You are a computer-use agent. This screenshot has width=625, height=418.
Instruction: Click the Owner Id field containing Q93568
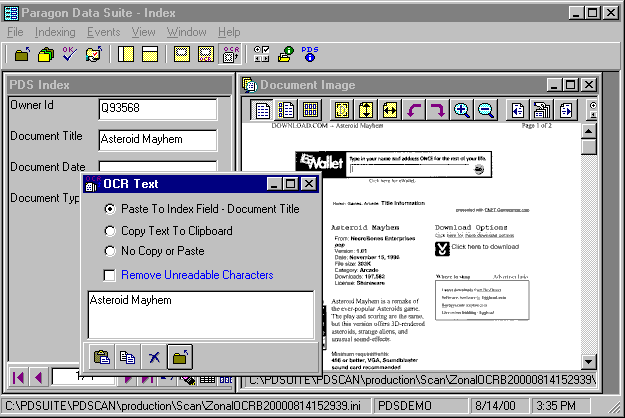pyautogui.click(x=158, y=109)
